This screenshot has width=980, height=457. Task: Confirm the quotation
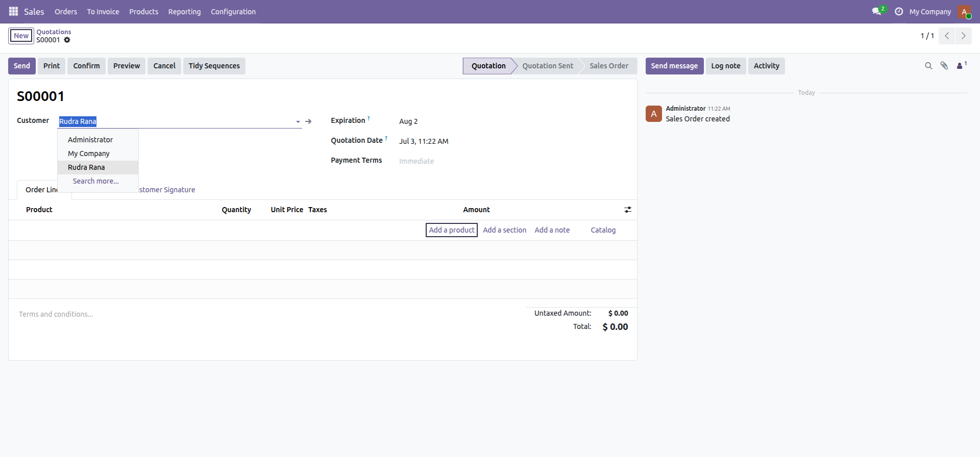point(86,66)
